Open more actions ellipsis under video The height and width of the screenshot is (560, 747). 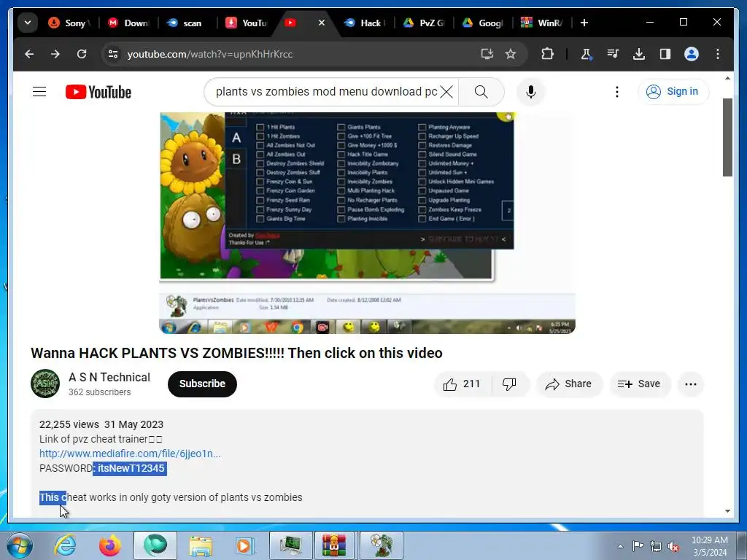[x=691, y=384]
